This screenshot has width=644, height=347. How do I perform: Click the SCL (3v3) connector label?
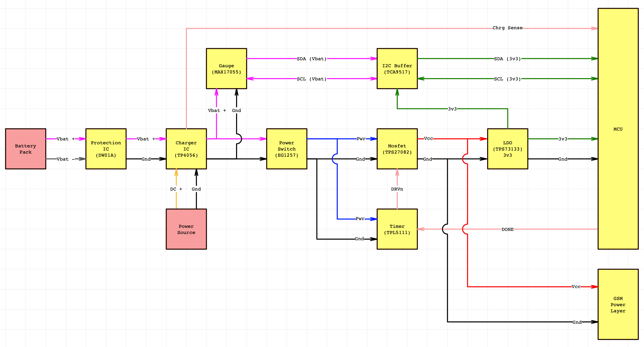508,79
